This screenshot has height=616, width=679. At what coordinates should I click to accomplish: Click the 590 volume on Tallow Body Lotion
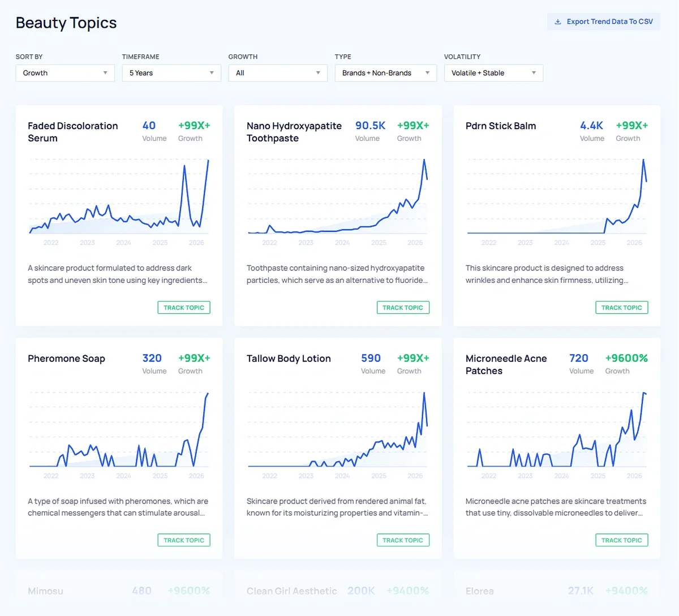tap(371, 358)
